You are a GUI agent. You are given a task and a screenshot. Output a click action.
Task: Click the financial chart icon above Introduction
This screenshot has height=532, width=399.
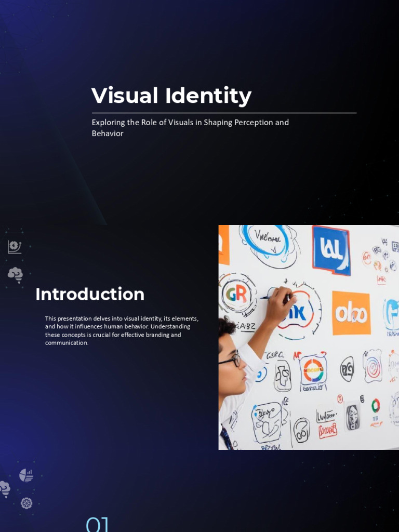[x=15, y=247]
